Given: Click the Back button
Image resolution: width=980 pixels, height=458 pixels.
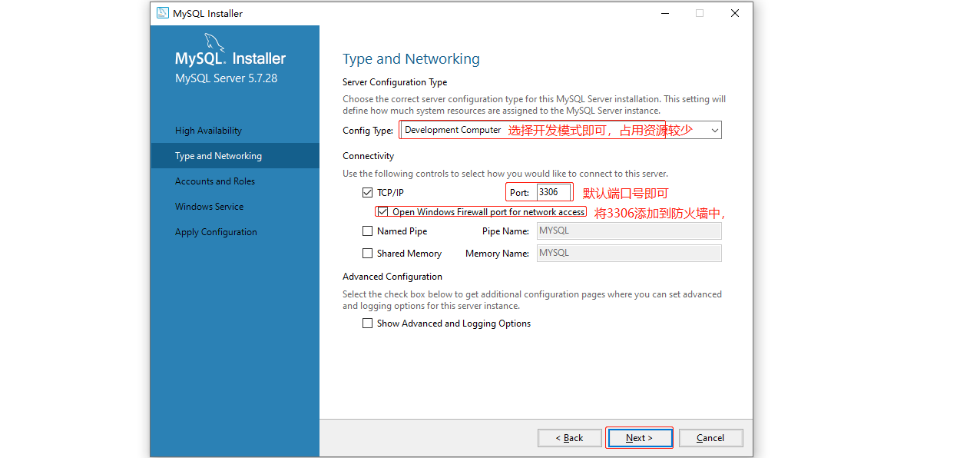Looking at the screenshot, I should (x=570, y=438).
